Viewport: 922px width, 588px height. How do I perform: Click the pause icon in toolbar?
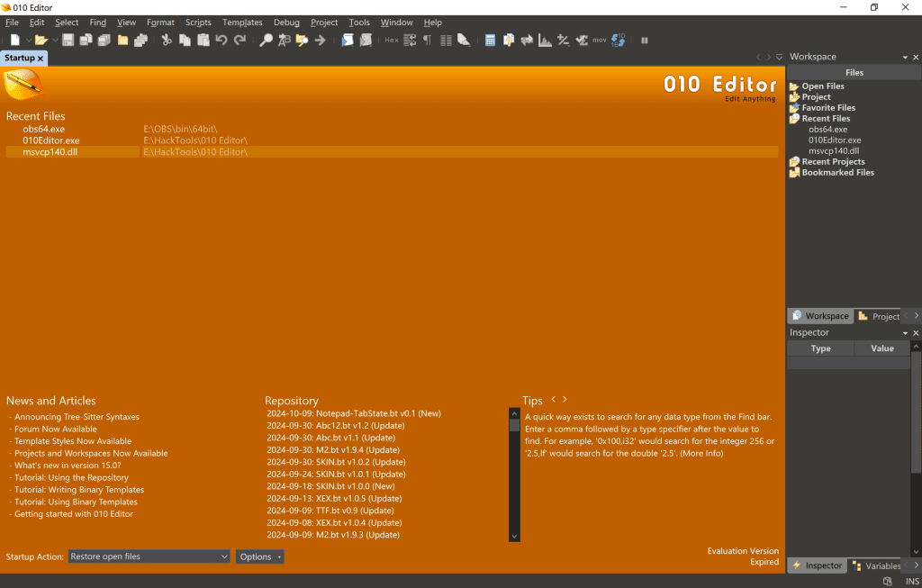click(645, 40)
